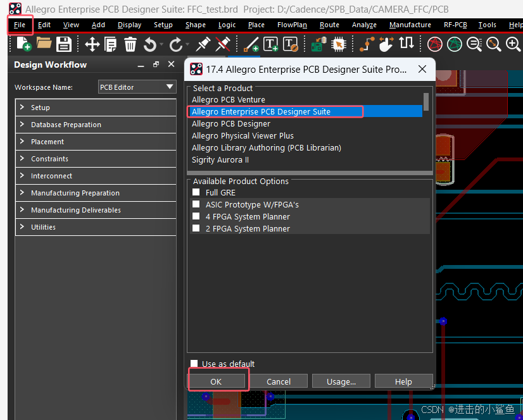The height and width of the screenshot is (420, 523).
Task: Expand the Database Preparation section
Action: coord(96,125)
